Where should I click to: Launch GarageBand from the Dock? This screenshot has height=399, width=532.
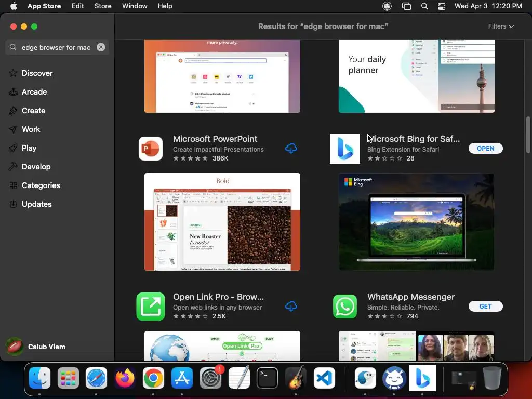[x=296, y=377]
